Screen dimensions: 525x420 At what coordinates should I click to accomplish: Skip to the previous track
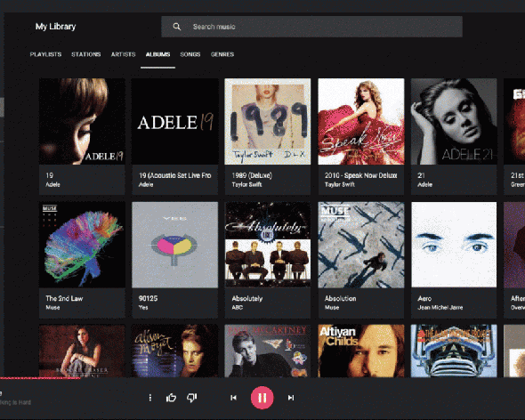(233, 398)
